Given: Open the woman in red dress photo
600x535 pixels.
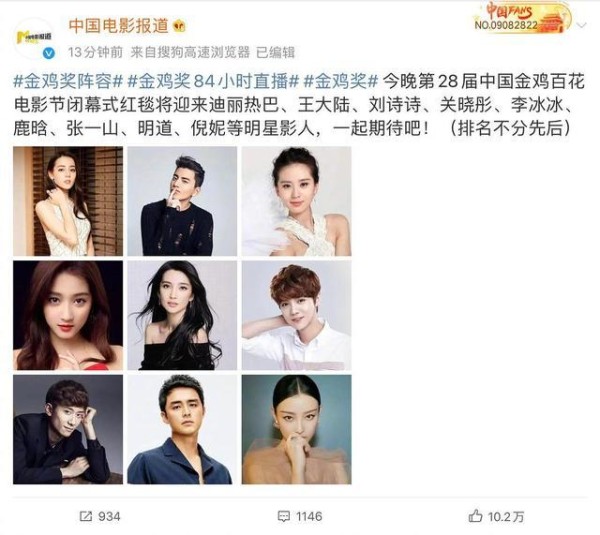Looking at the screenshot, I should click(68, 315).
